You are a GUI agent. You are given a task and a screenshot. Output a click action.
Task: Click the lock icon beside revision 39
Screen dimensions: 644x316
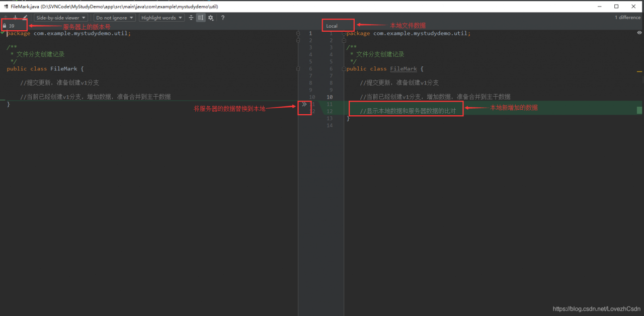tap(6, 25)
